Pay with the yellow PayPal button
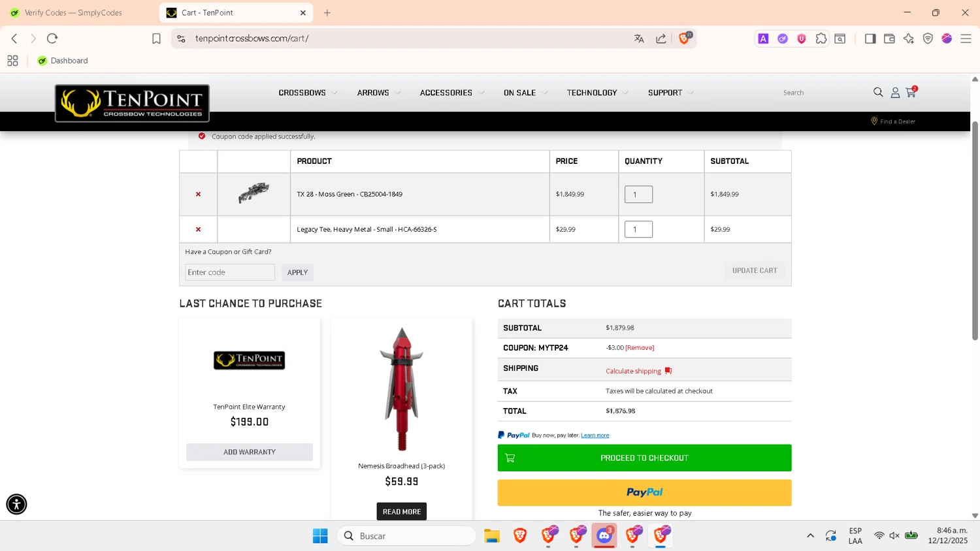980x551 pixels. point(644,493)
